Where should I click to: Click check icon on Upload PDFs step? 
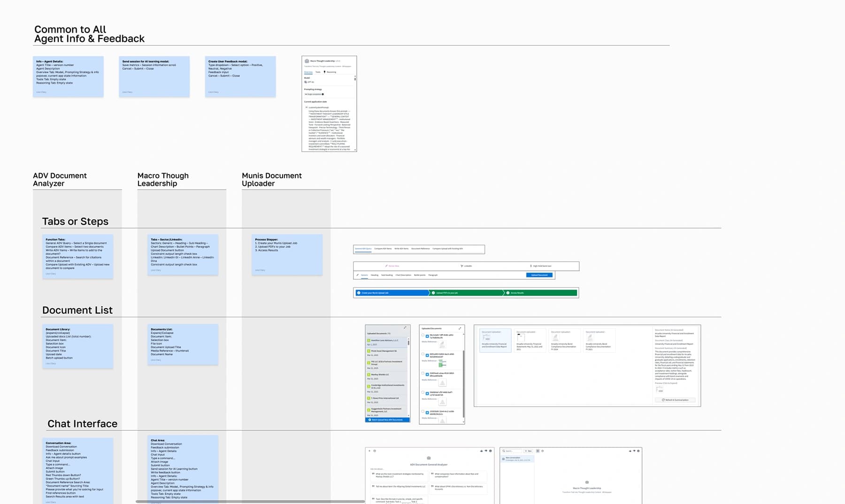point(433,293)
